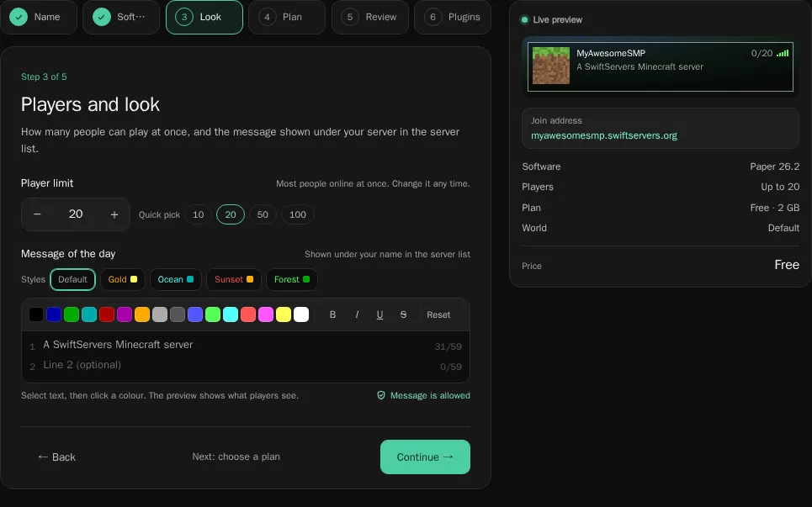Click the Message is allowed shield icon
This screenshot has width=812, height=507.
(x=381, y=395)
